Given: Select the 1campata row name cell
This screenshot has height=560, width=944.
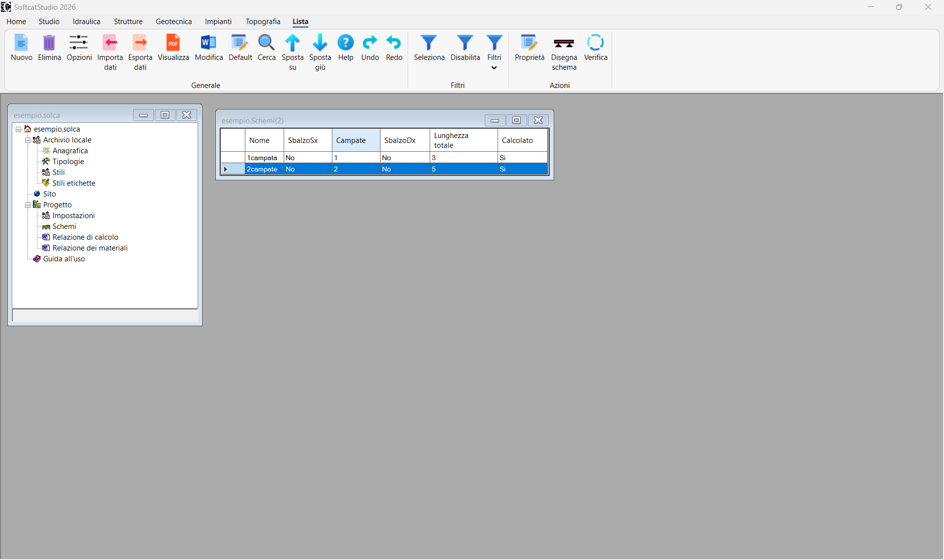Looking at the screenshot, I should (x=265, y=158).
